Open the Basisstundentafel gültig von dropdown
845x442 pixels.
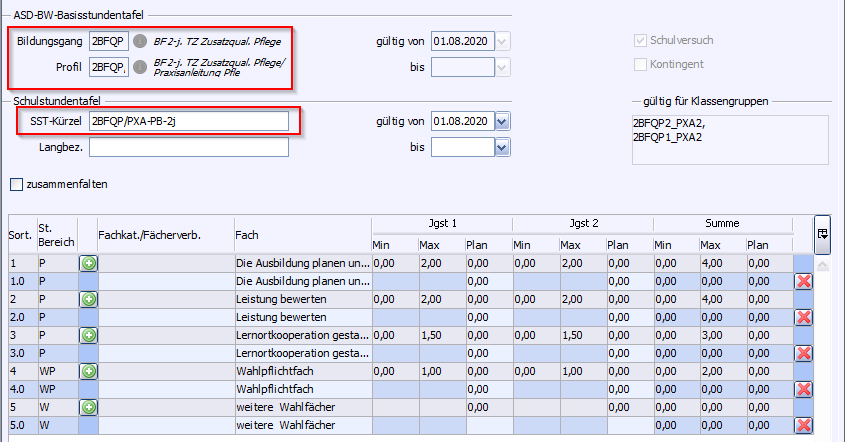click(x=502, y=41)
